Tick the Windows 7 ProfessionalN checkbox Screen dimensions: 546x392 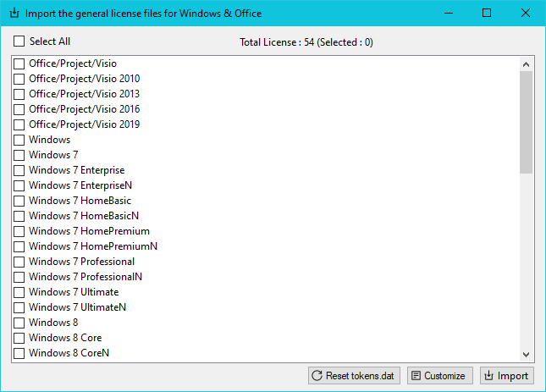coord(19,277)
